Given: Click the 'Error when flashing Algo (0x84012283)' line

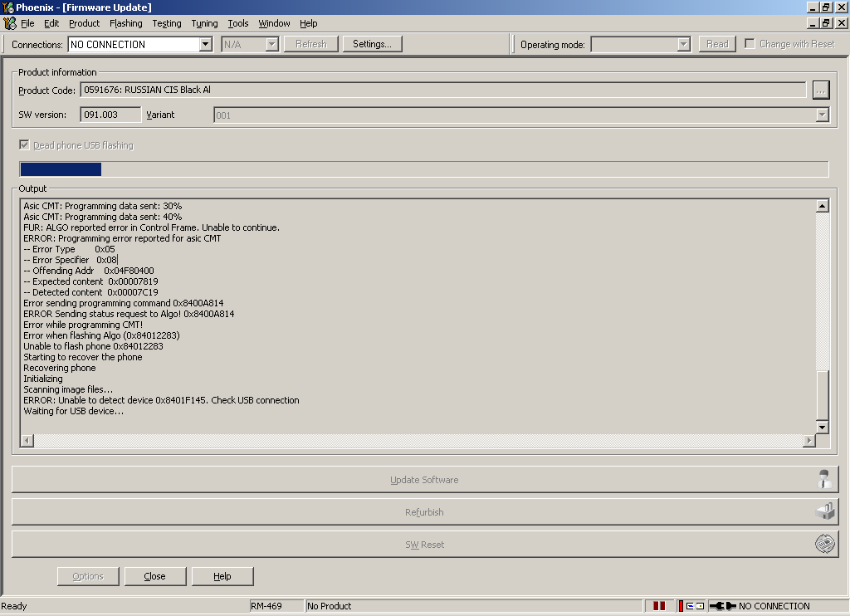Looking at the screenshot, I should 101,335.
